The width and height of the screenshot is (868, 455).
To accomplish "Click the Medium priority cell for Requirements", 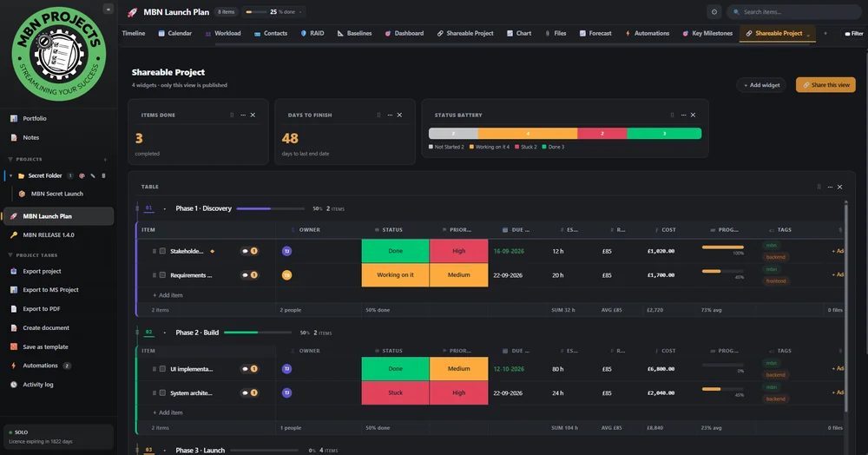I will click(459, 275).
